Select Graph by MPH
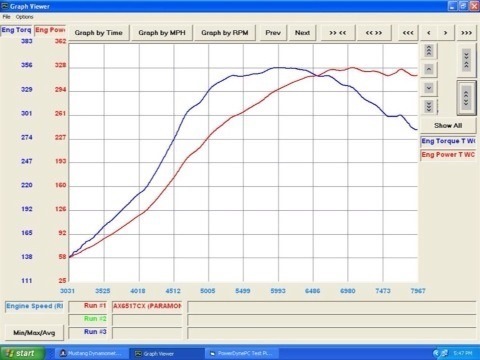 click(162, 33)
